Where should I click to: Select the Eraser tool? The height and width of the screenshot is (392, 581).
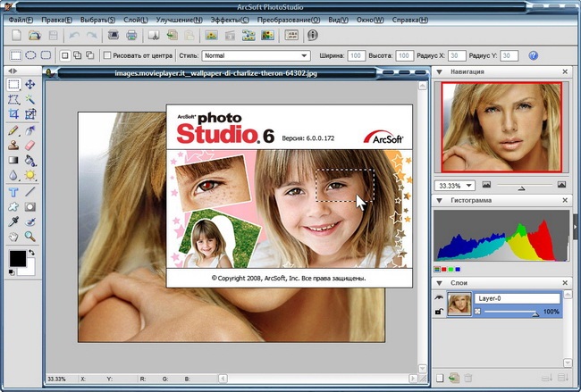30,146
